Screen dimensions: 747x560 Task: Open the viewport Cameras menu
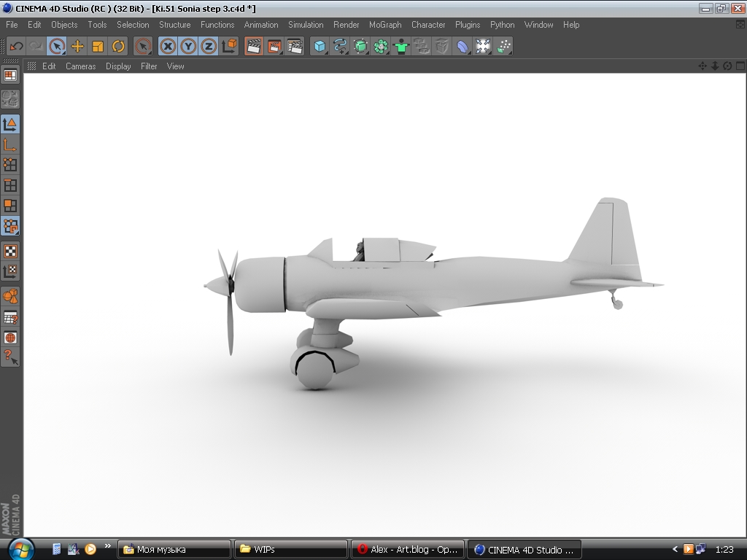tap(80, 66)
